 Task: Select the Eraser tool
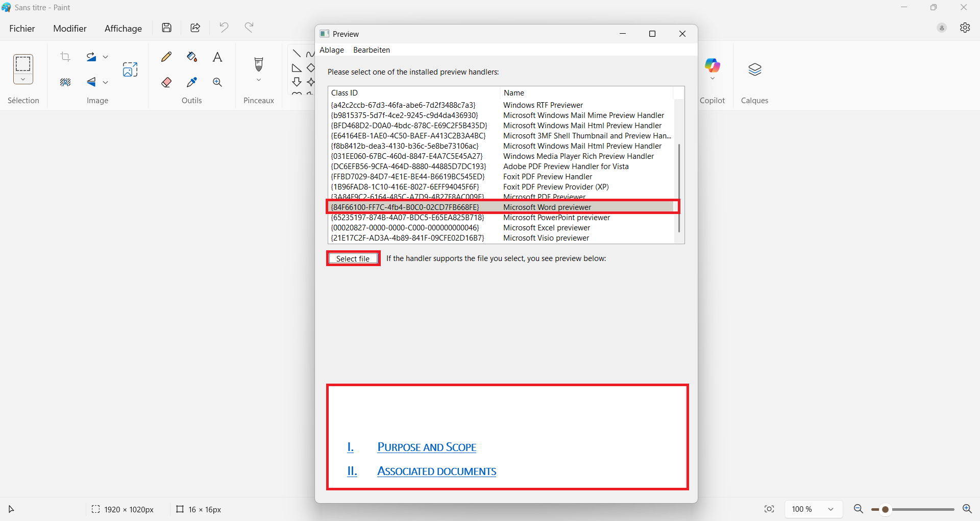coord(166,82)
